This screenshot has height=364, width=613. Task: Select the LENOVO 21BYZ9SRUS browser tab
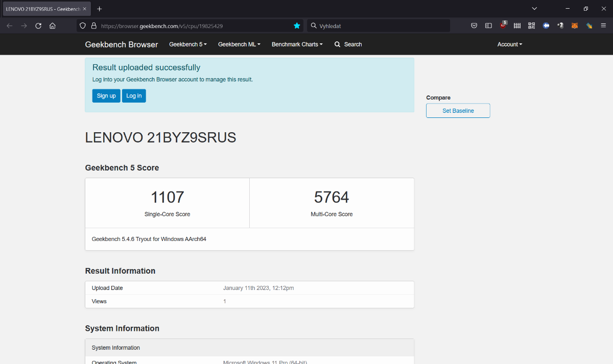click(43, 9)
